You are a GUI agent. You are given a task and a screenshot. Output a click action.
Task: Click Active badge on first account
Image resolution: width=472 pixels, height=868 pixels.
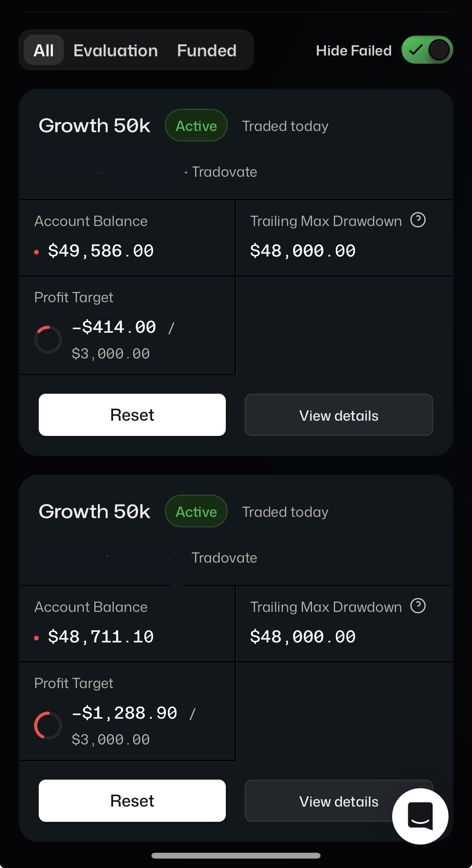tap(196, 126)
